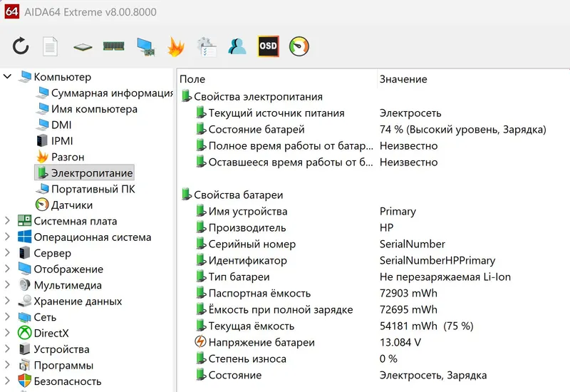
Task: Open the Report document icon
Action: click(x=50, y=46)
